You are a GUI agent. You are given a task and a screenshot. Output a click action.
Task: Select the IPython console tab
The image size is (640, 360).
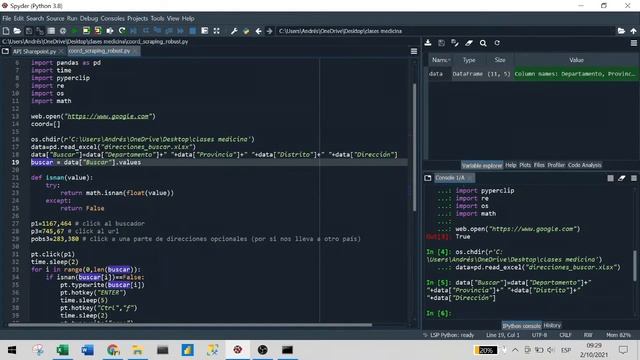[522, 326]
